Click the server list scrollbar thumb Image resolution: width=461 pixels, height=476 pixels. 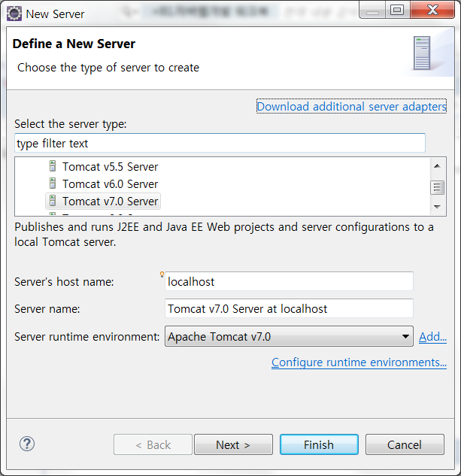(x=438, y=187)
